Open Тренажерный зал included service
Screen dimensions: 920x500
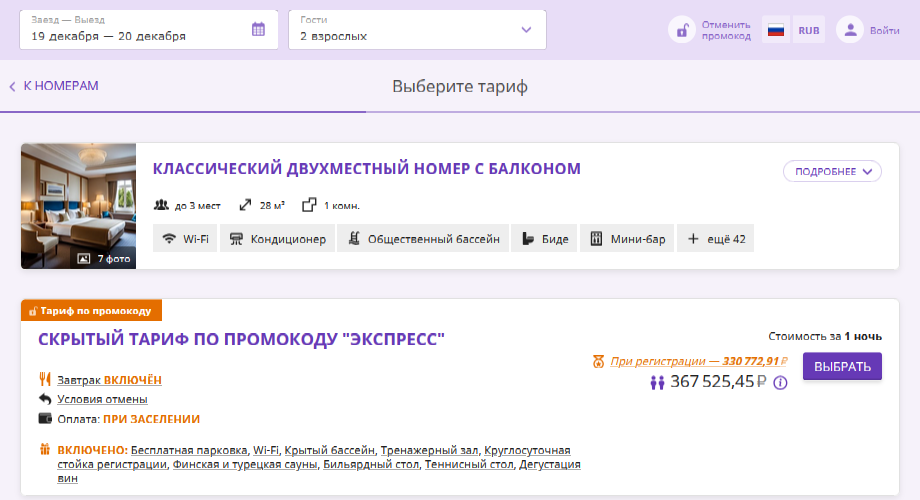click(429, 450)
